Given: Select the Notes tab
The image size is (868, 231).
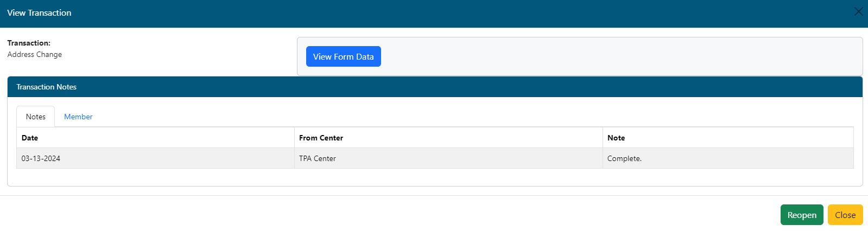Looking at the screenshot, I should (x=36, y=117).
